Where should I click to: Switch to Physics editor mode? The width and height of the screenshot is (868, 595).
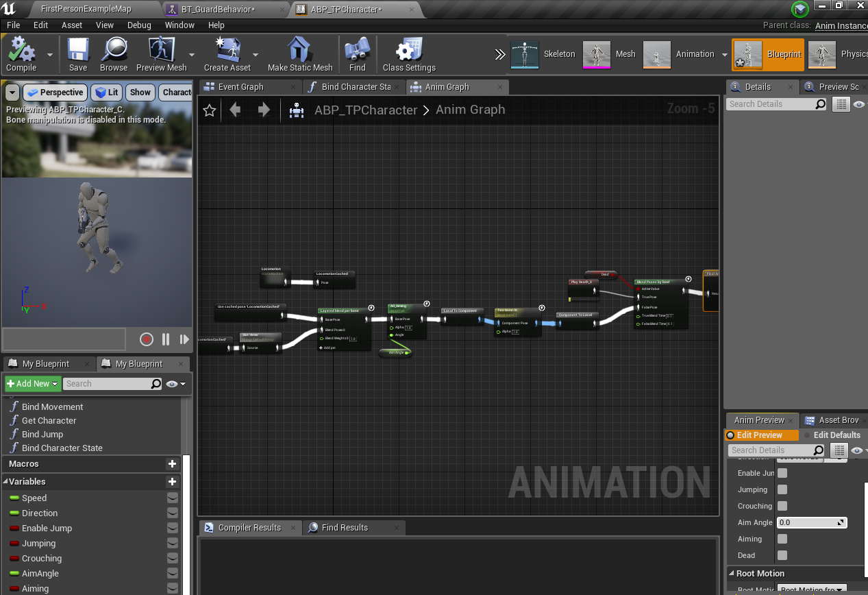click(837, 54)
